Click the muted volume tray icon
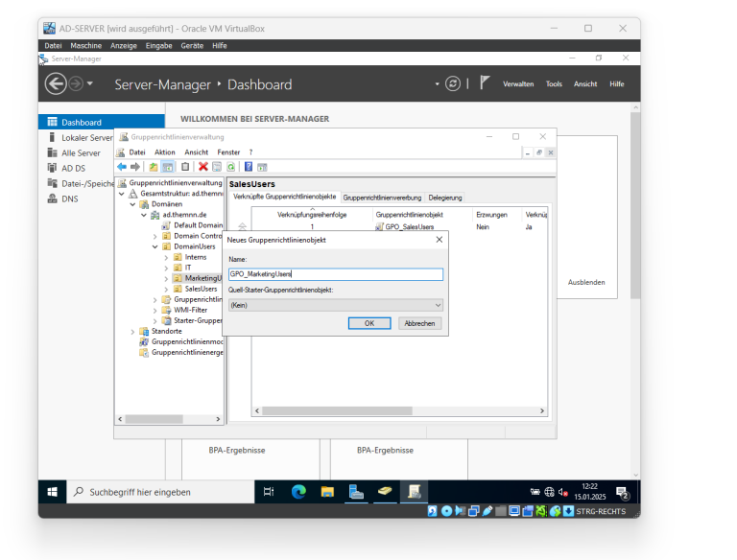The width and height of the screenshot is (737, 560). point(563,492)
